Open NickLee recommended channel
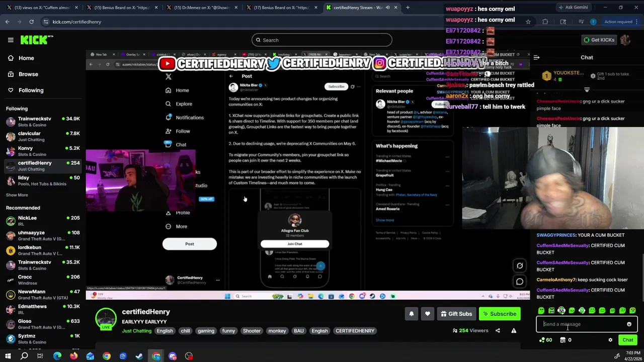 pos(42,221)
